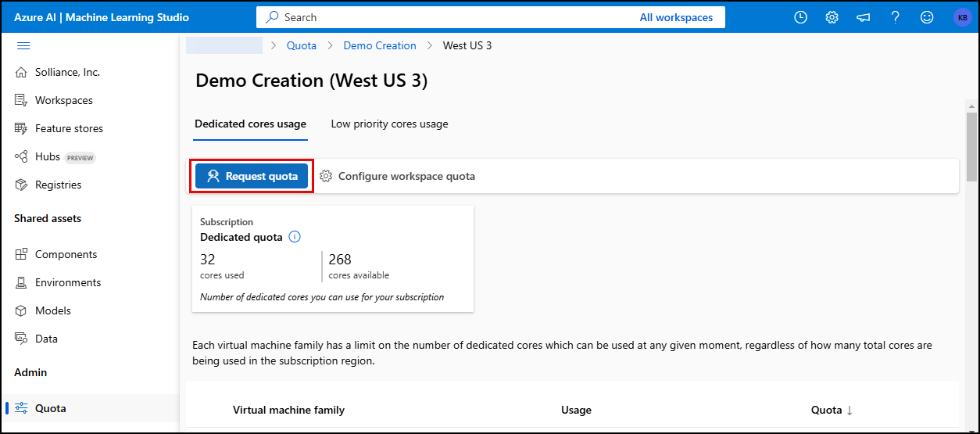980x434 pixels.
Task: Open KB account avatar
Action: coord(962,17)
